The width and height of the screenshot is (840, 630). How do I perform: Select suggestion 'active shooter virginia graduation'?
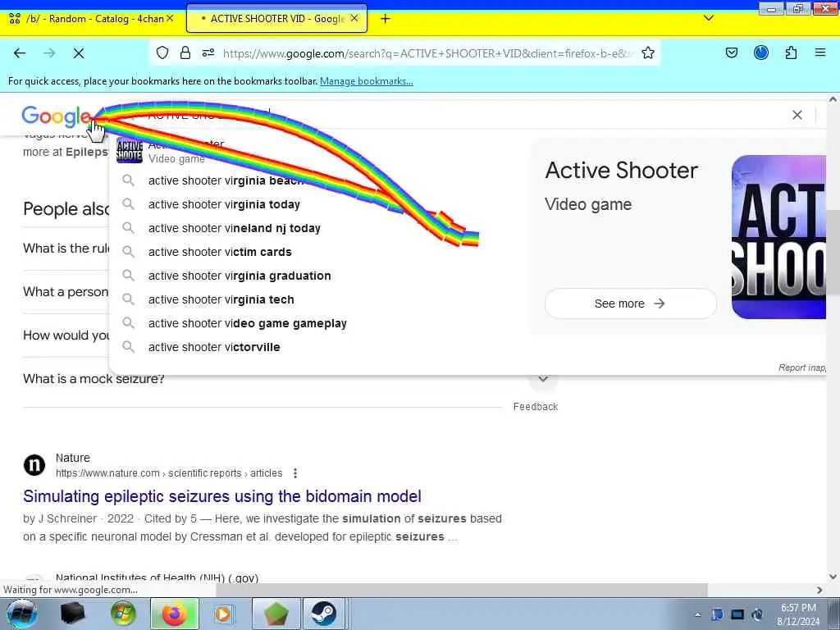pos(240,276)
